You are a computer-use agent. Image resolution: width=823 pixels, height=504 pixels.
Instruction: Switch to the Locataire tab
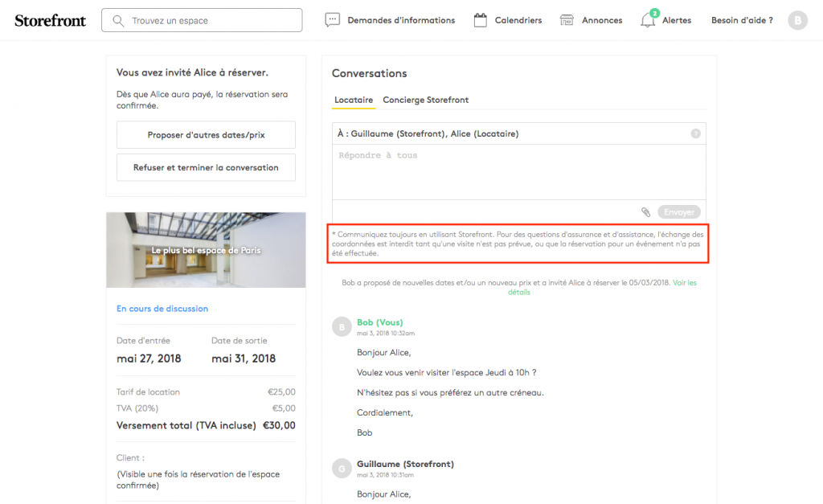[354, 100]
